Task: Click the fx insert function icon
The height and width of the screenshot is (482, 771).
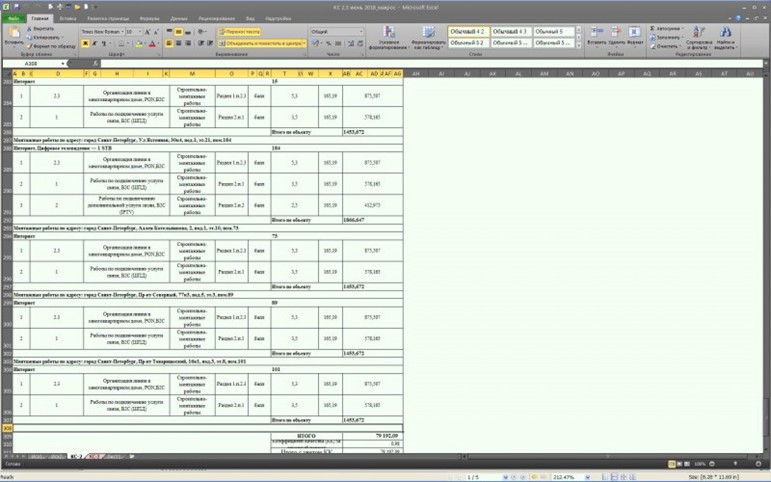Action: click(x=95, y=63)
